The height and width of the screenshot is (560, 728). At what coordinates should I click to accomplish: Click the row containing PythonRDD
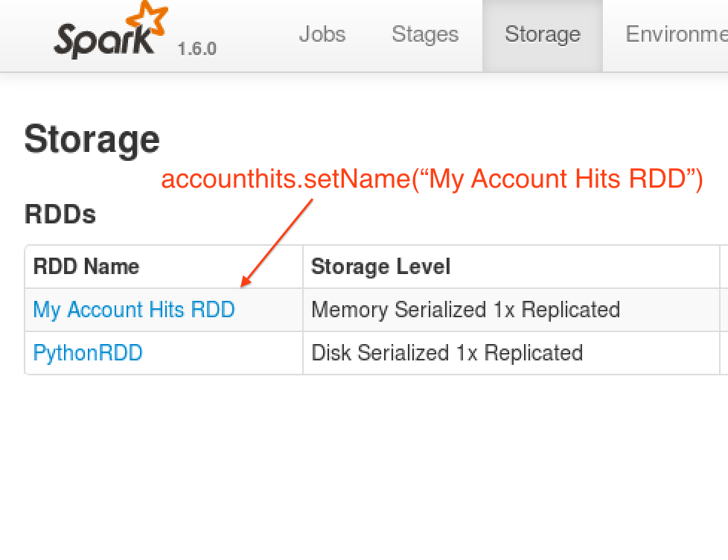[x=298, y=352]
